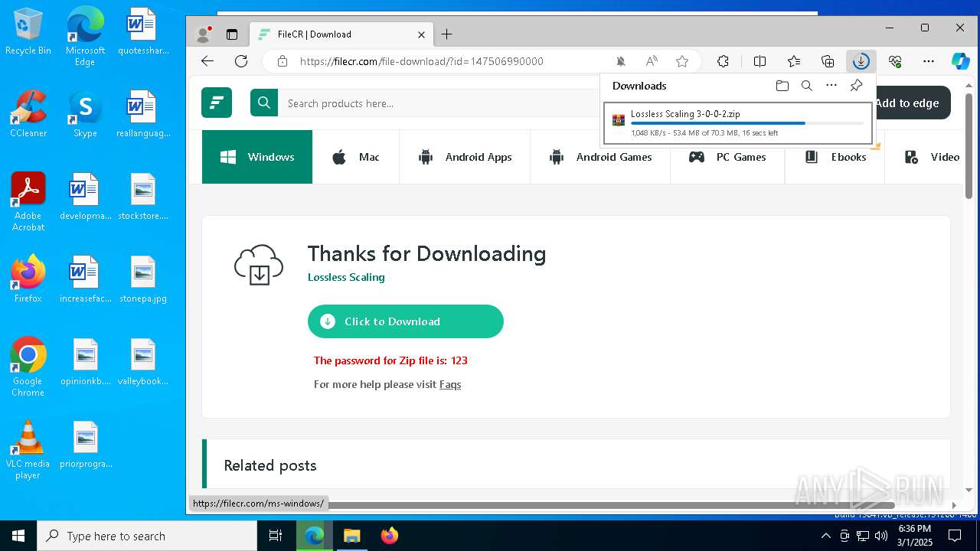The image size is (980, 551).
Task: Open the Edge profile avatar icon
Action: [x=204, y=34]
